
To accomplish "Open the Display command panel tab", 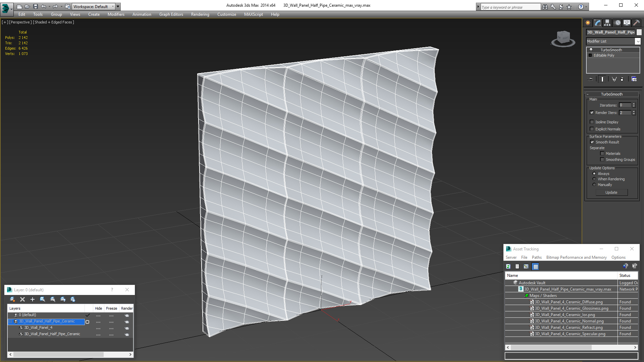I will (x=627, y=23).
